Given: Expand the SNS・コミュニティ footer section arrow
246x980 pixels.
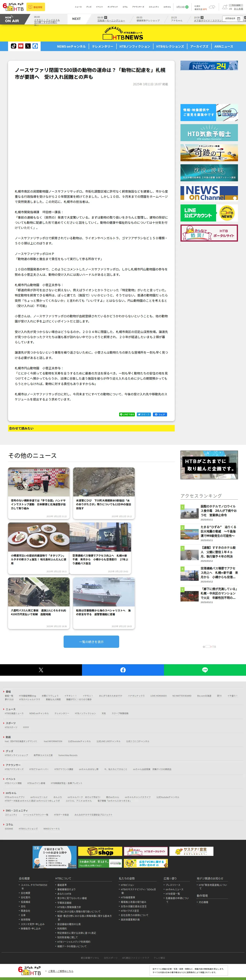Looking at the screenshot, I should pos(4,811).
